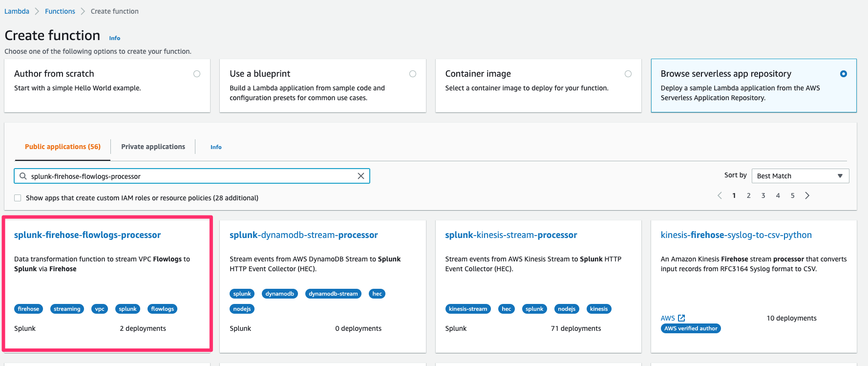Click splunk tag on dynamodb-stream-processor card

click(242, 294)
